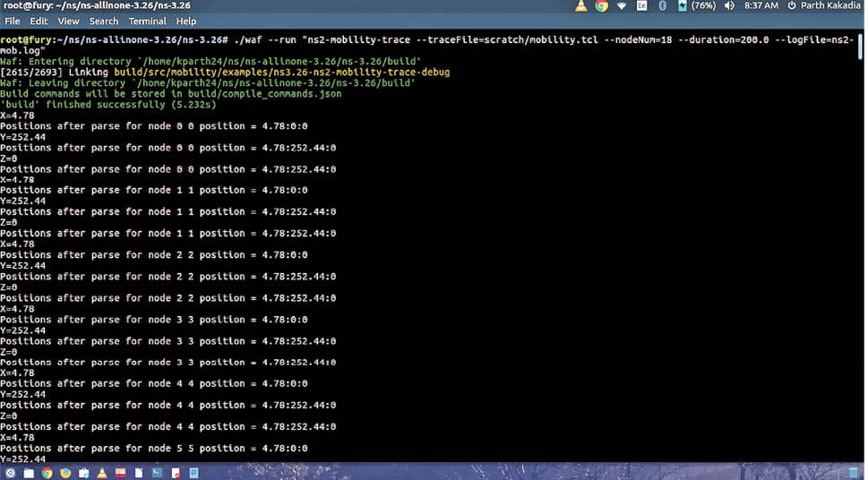Click the workspace icon at taskbar's right end

point(853,473)
